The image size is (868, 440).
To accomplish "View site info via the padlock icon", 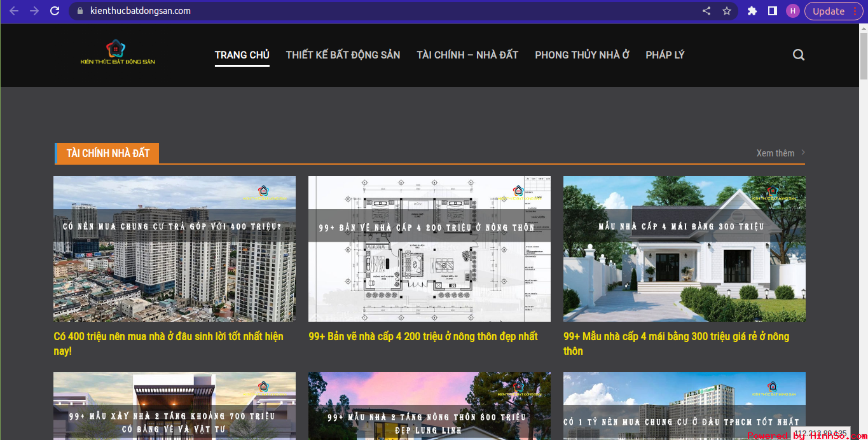I will click(x=80, y=11).
